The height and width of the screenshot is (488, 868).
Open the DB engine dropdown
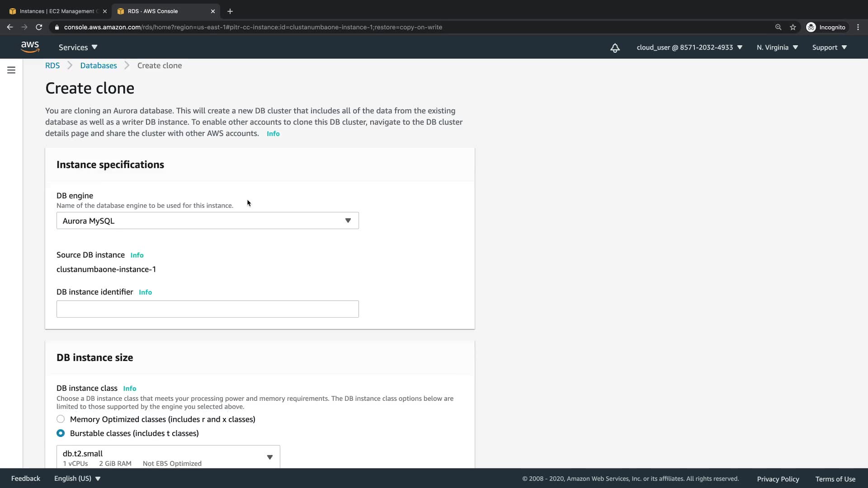pyautogui.click(x=208, y=221)
